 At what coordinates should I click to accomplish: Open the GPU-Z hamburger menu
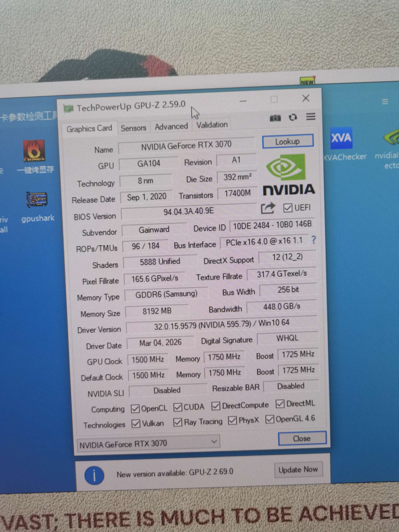pos(311,117)
